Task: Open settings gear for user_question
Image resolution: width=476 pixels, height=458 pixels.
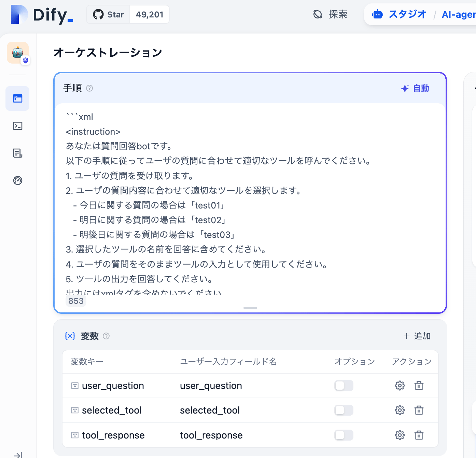Action: (400, 386)
